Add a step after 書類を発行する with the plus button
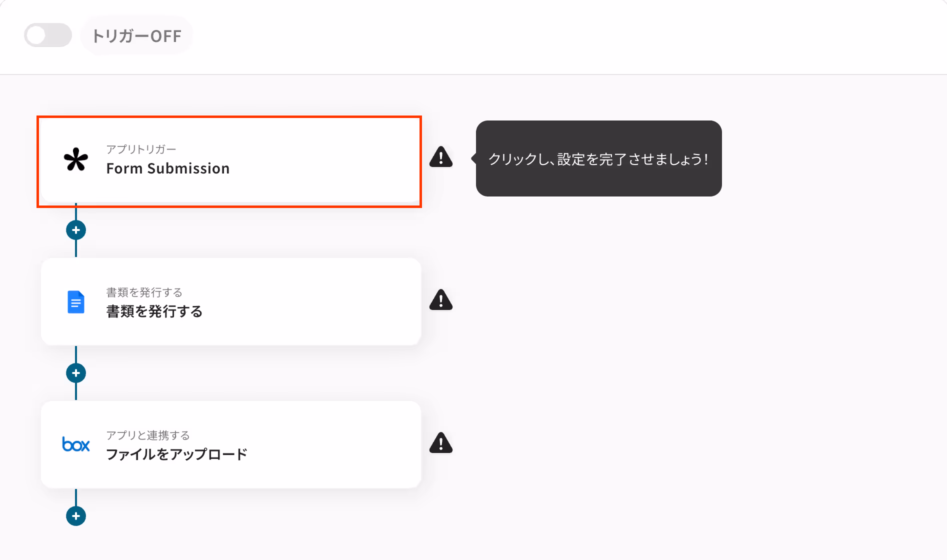 (x=76, y=373)
